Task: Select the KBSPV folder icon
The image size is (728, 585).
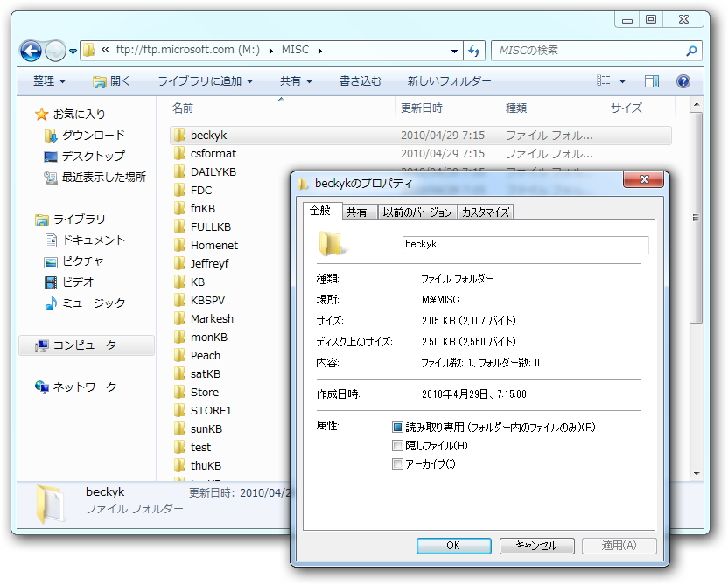Action: (179, 300)
